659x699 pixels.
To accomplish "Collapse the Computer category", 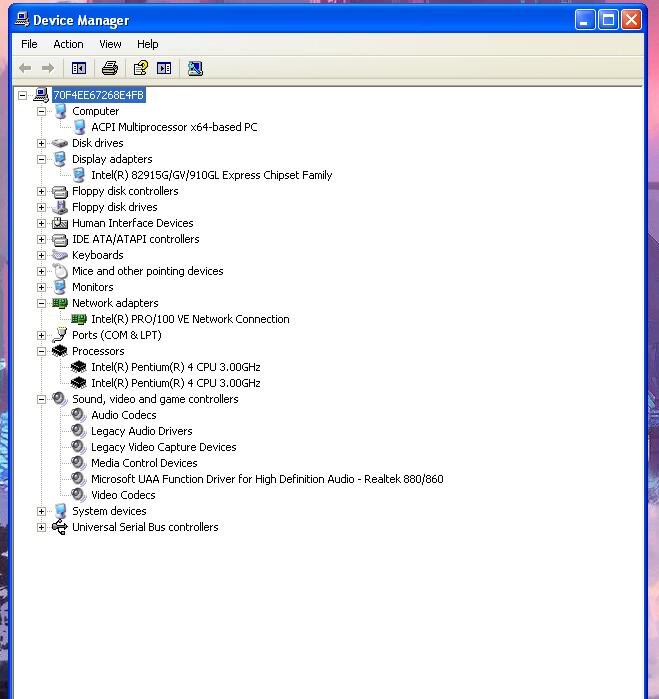I will (41, 111).
